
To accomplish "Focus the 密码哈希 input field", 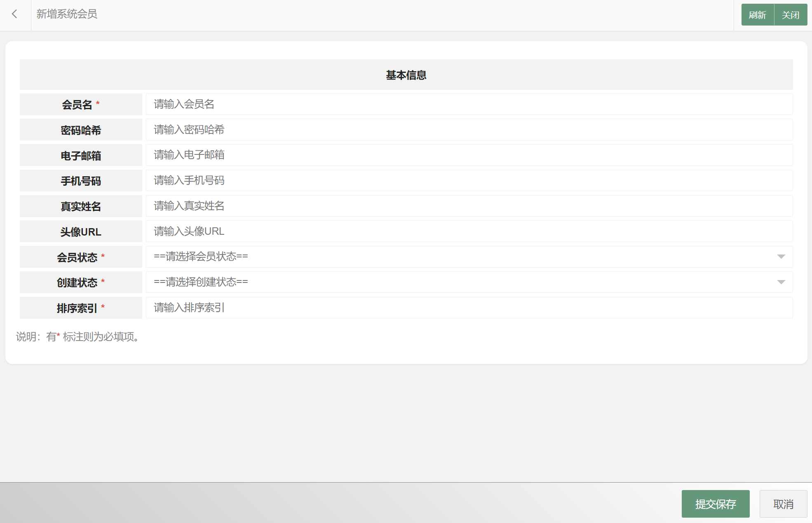I will click(x=469, y=130).
